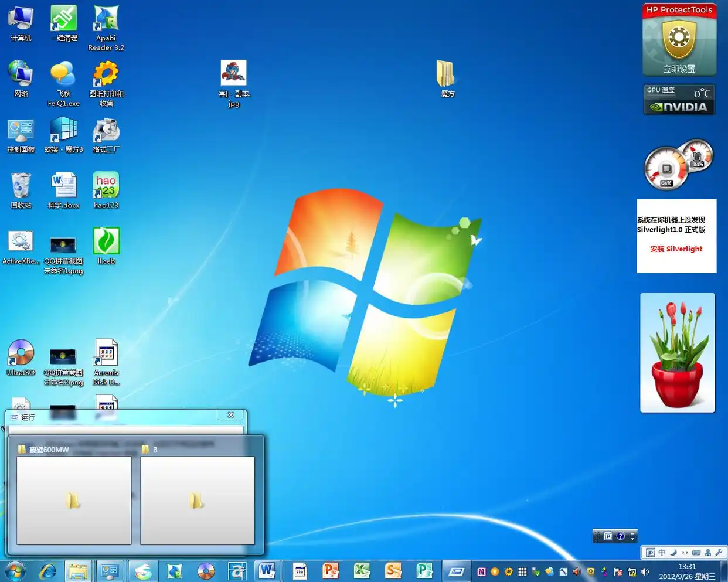The width and height of the screenshot is (728, 582).
Task: Click the PowerPoint taskbar icon
Action: tap(331, 570)
